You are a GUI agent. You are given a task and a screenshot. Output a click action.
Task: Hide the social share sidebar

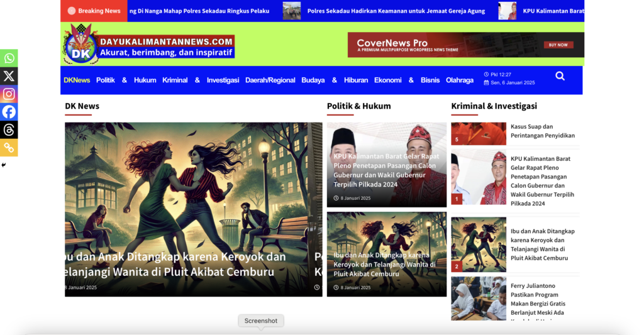4,165
